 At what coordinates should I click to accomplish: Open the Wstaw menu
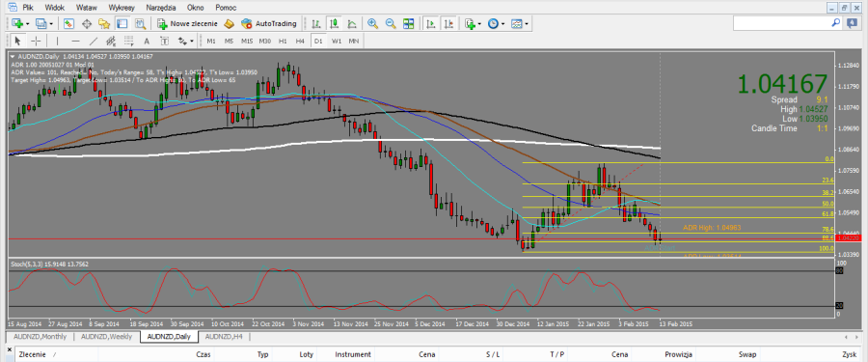click(87, 8)
